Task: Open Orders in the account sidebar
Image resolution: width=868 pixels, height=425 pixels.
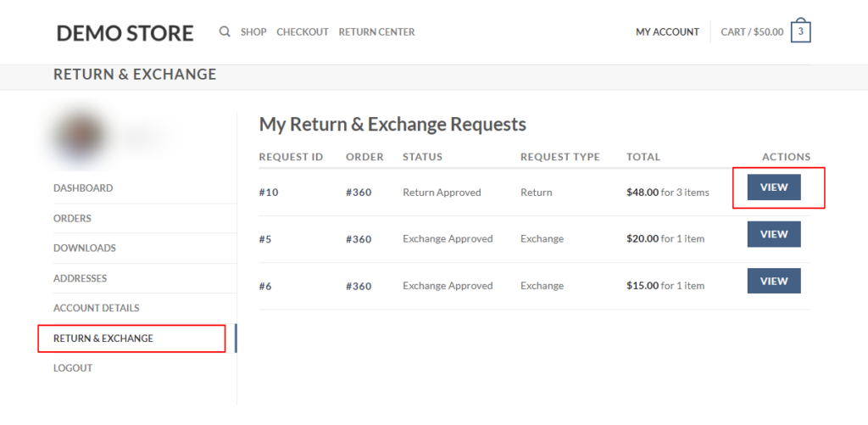Action: coord(72,218)
